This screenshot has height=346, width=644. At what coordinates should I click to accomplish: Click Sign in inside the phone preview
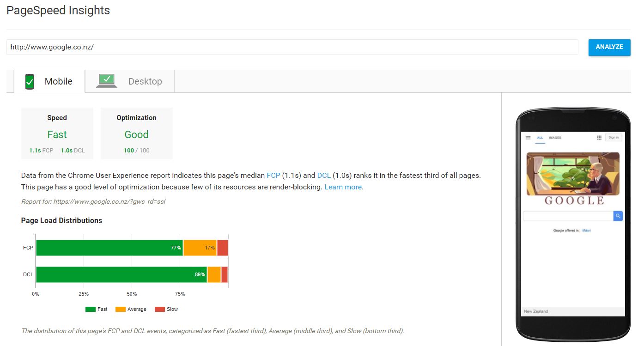[614, 137]
